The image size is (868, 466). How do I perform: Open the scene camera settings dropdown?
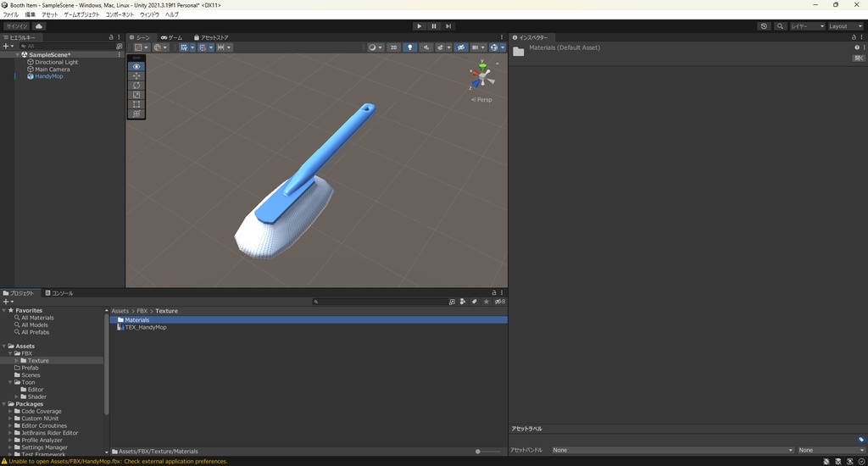[x=478, y=47]
